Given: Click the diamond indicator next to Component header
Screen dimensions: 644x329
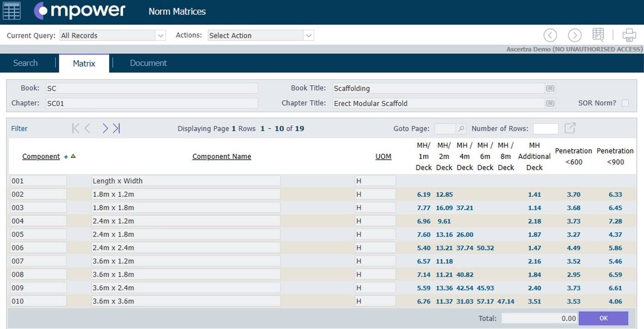Looking at the screenshot, I should click(67, 156).
